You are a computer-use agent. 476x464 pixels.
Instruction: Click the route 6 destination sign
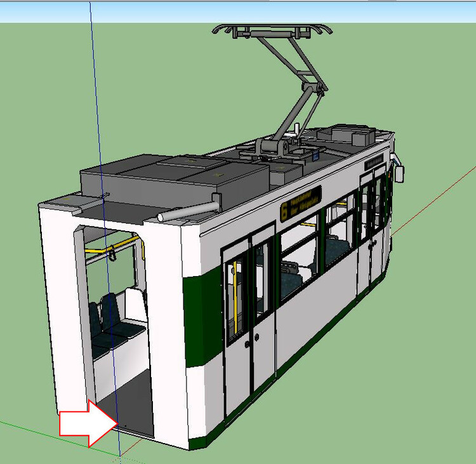(x=301, y=204)
